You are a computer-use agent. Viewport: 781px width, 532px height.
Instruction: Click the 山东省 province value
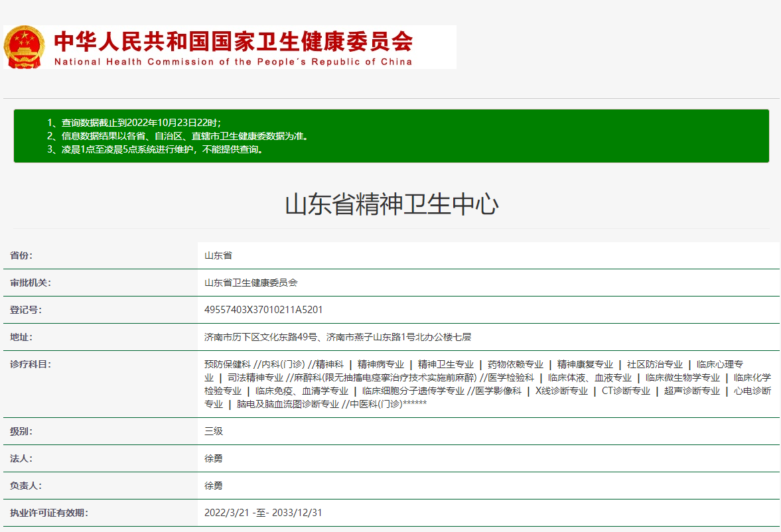(218, 255)
